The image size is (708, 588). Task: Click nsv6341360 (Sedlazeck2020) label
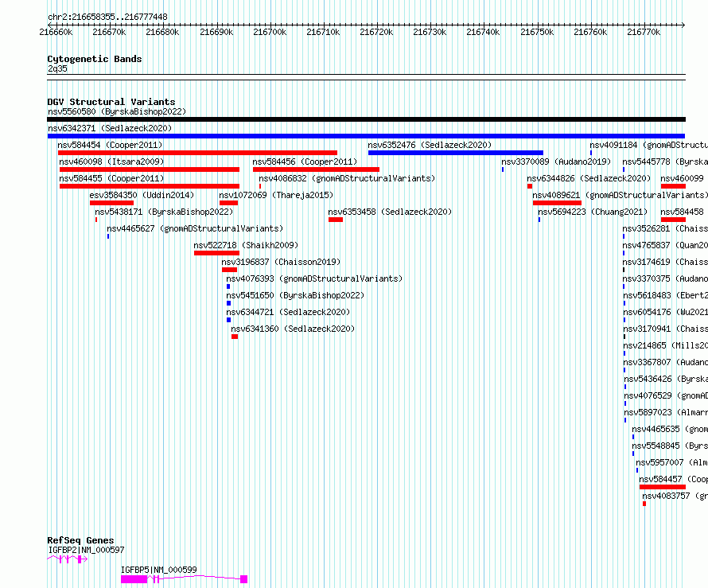click(x=293, y=329)
